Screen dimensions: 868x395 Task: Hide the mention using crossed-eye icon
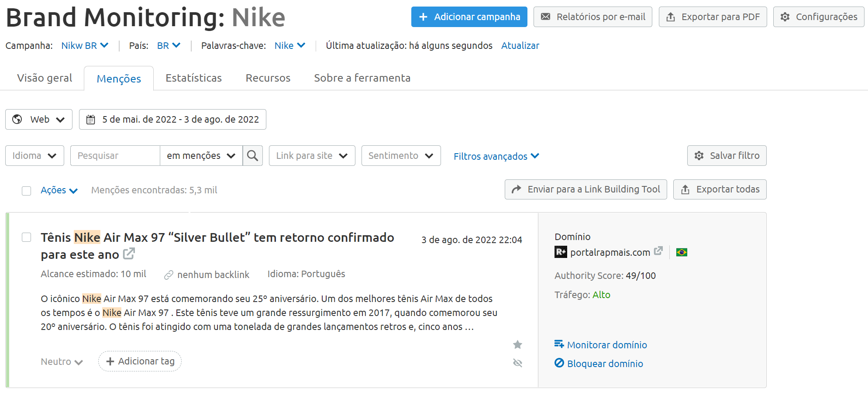[x=517, y=363]
